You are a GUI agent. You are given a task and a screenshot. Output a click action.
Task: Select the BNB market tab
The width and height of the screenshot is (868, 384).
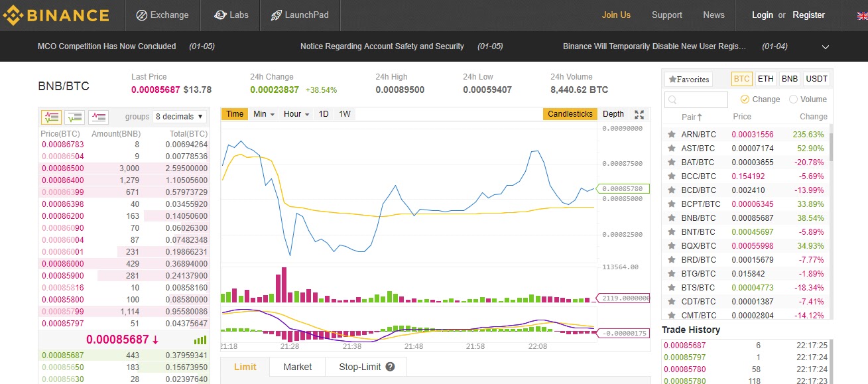click(x=790, y=79)
